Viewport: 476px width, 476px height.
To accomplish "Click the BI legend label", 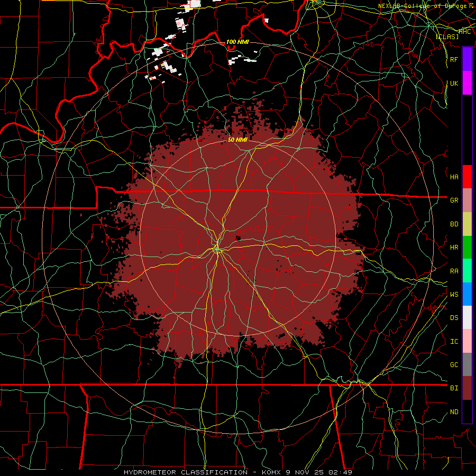I will pos(454,388).
